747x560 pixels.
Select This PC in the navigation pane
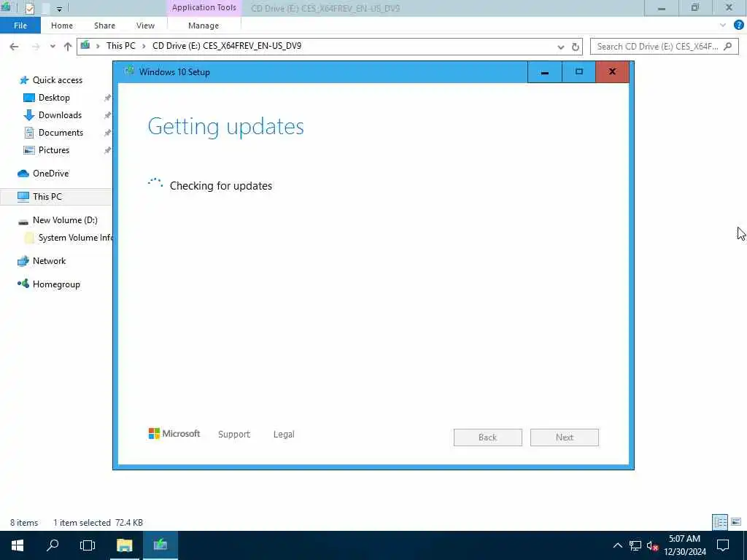(x=47, y=197)
